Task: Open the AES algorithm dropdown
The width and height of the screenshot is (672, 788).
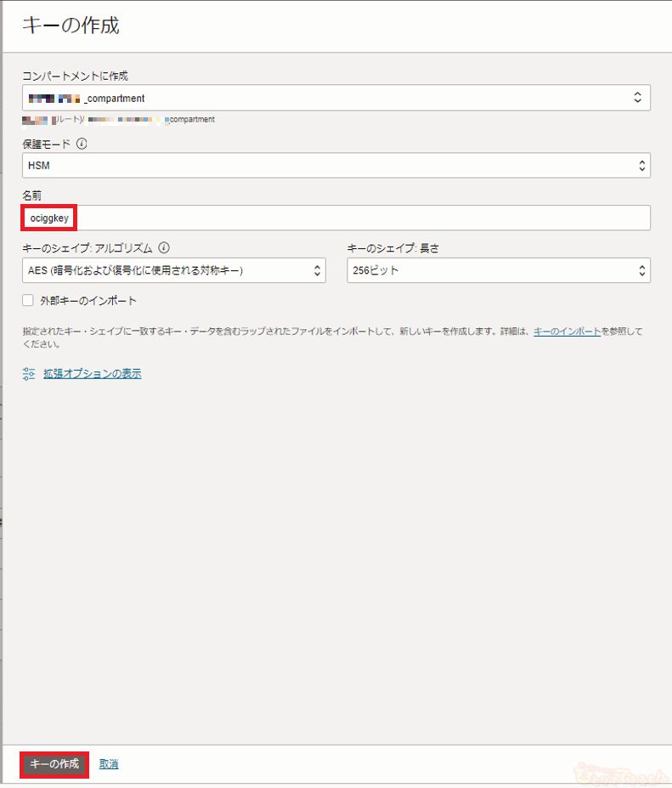Action: point(173,270)
